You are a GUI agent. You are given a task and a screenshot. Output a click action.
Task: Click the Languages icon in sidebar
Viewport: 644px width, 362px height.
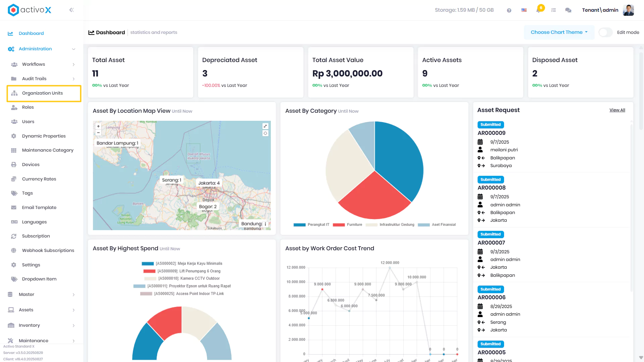coord(14,222)
